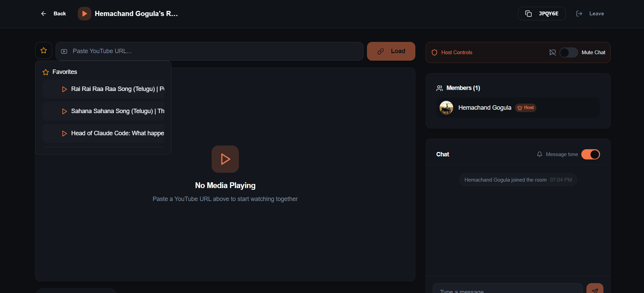Click the Members (1) heading
This screenshot has height=293, width=644.
click(x=463, y=88)
